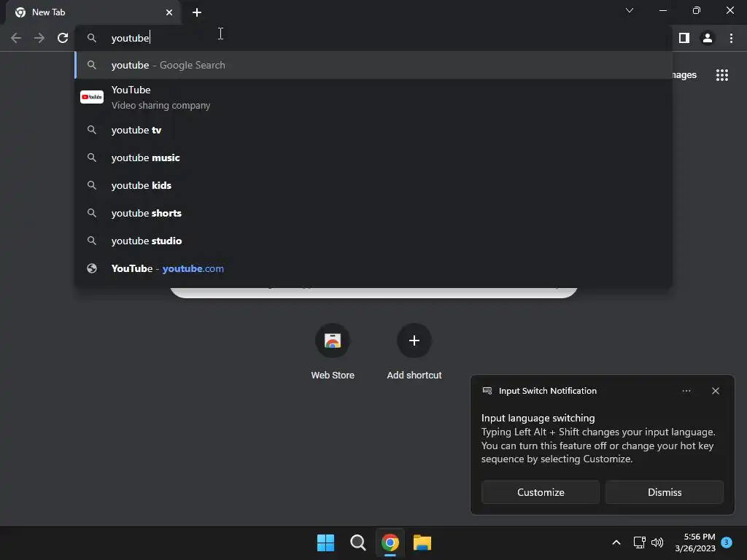
Task: Open the Chrome three-dot menu
Action: 731,38
